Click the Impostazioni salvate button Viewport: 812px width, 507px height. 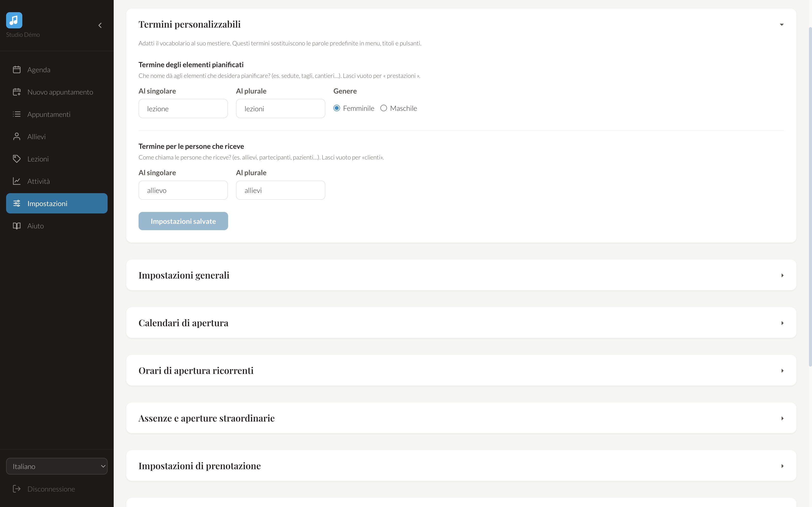point(183,221)
